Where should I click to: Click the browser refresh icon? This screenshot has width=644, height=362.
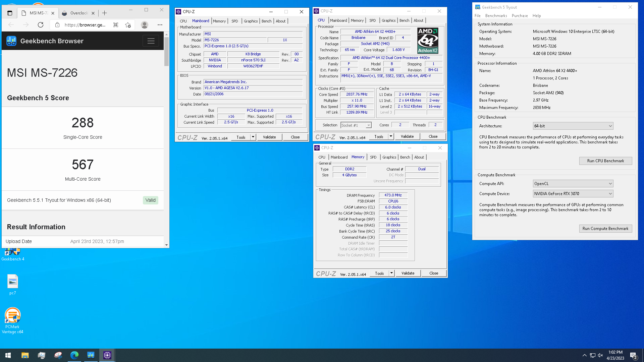click(41, 25)
